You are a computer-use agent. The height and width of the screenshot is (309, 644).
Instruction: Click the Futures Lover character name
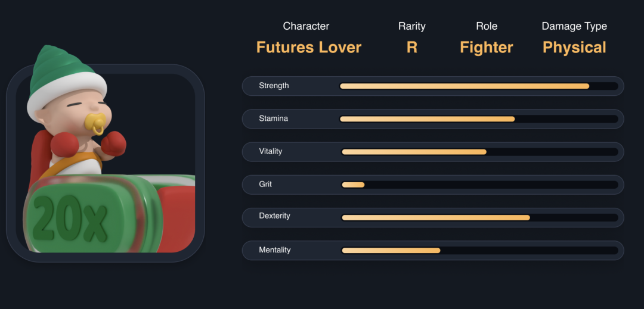click(308, 48)
